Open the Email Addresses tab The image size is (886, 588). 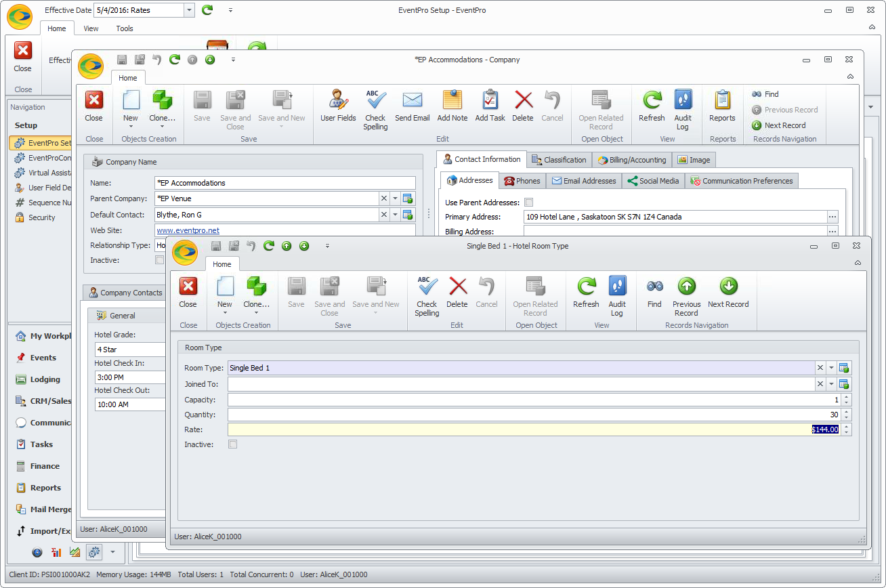[583, 181]
